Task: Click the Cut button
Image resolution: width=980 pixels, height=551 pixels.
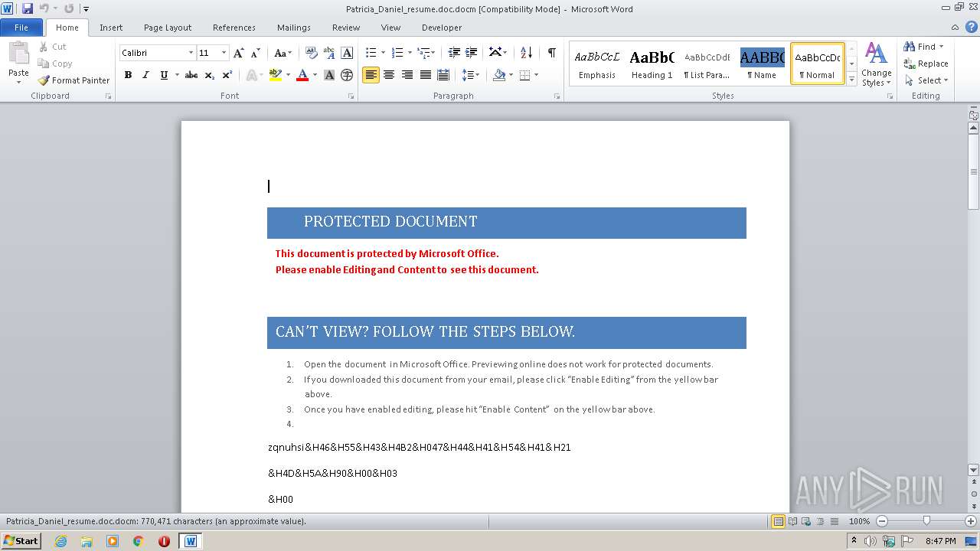Action: point(53,47)
